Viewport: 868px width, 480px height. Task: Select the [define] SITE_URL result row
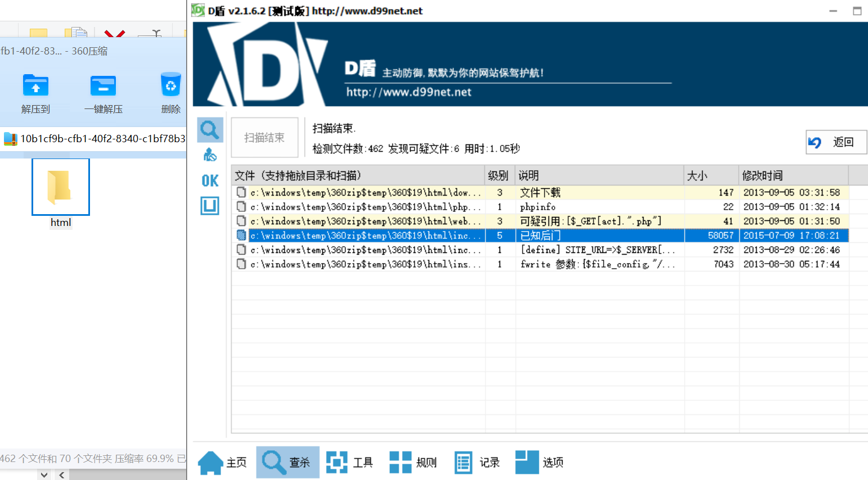coord(540,250)
